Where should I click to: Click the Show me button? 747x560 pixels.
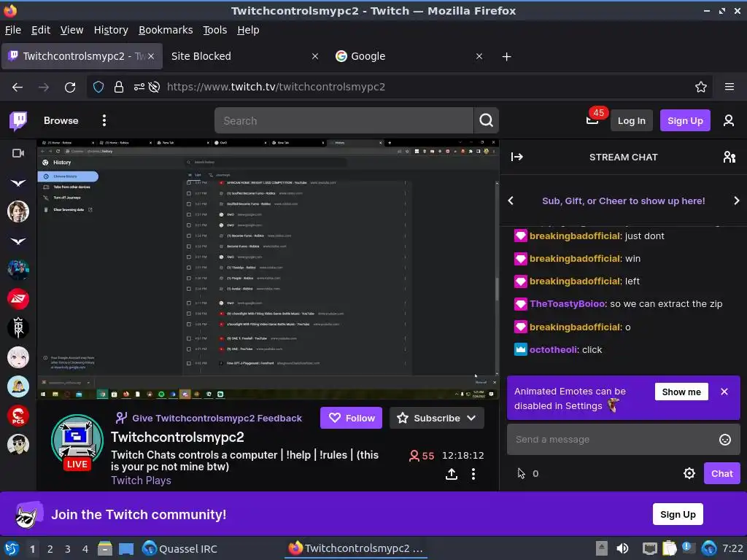coord(681,392)
